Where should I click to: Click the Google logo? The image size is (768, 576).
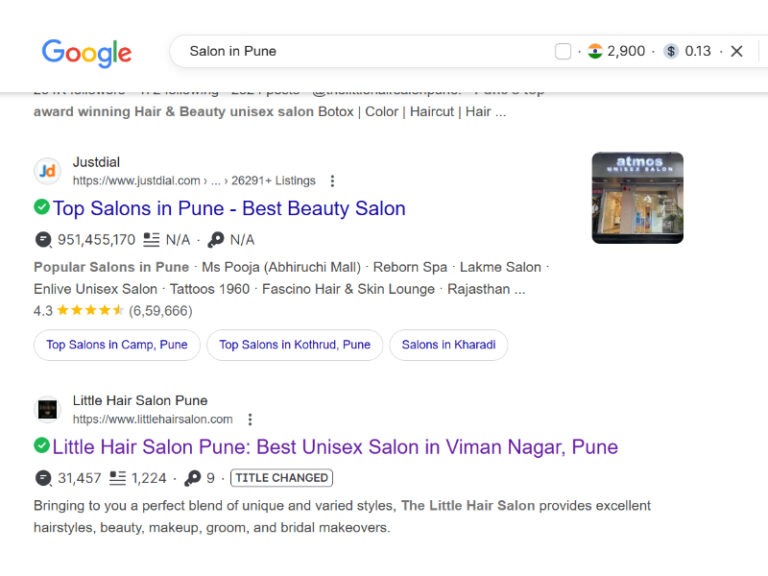point(87,53)
